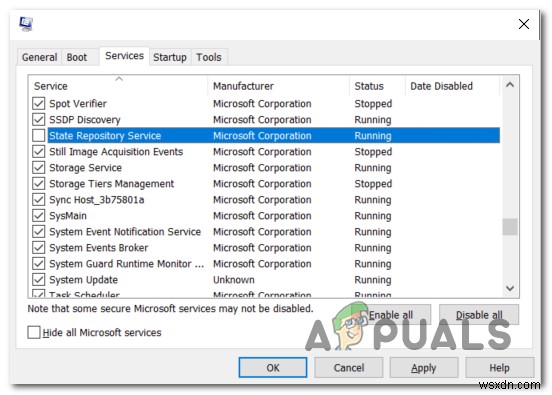Click the scroll up arrow in services list

coord(510,85)
